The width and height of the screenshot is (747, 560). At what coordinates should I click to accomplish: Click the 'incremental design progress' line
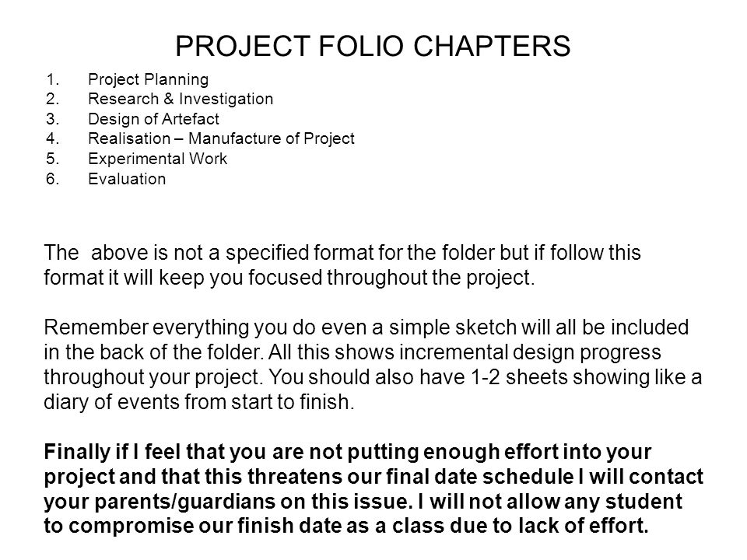[x=352, y=352]
